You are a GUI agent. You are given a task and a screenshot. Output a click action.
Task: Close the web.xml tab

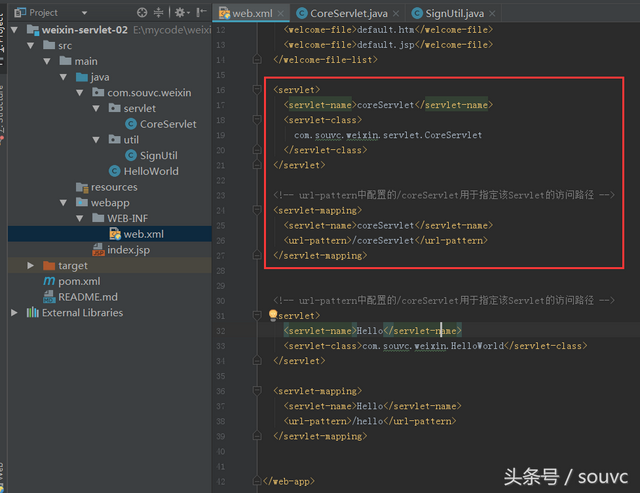click(x=280, y=13)
